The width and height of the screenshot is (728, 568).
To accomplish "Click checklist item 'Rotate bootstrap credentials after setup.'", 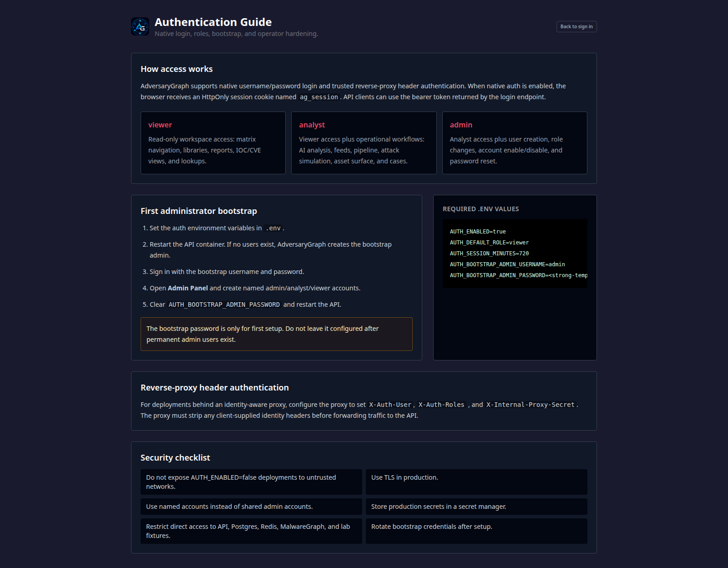I will coord(476,531).
